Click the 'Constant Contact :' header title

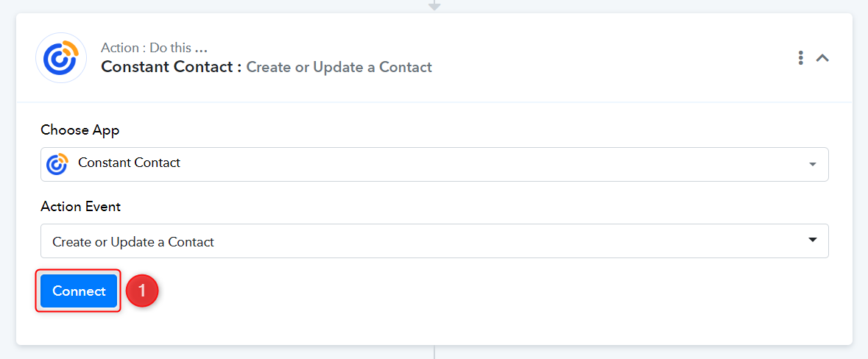pyautogui.click(x=172, y=68)
